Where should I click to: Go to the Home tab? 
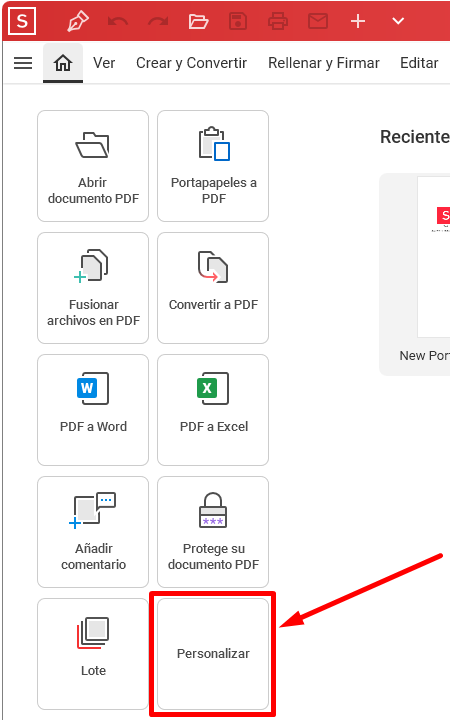63,63
